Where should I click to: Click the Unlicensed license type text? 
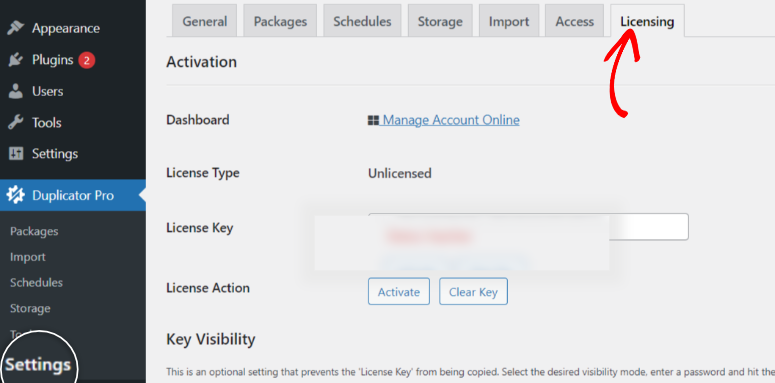click(x=400, y=173)
